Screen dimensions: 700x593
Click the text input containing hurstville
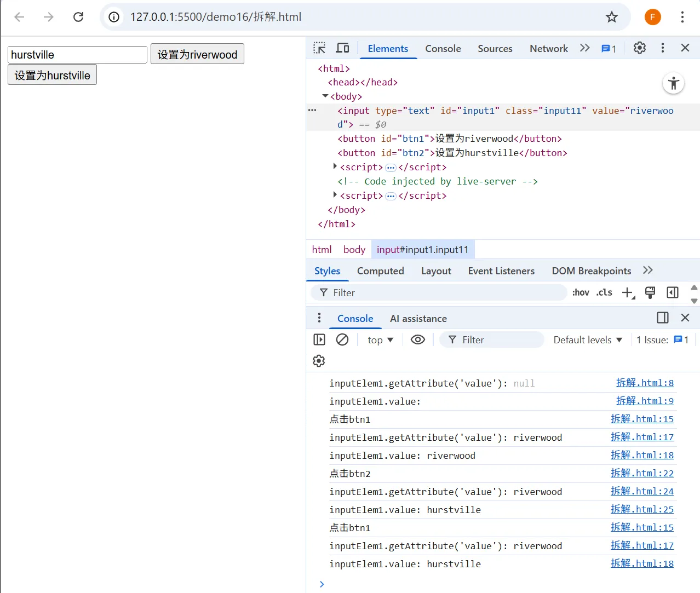77,55
